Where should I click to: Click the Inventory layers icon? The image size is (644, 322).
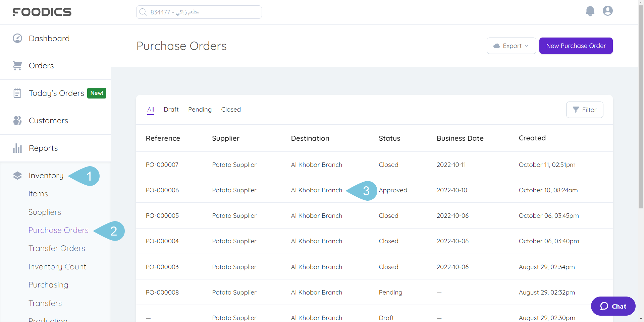pyautogui.click(x=17, y=175)
